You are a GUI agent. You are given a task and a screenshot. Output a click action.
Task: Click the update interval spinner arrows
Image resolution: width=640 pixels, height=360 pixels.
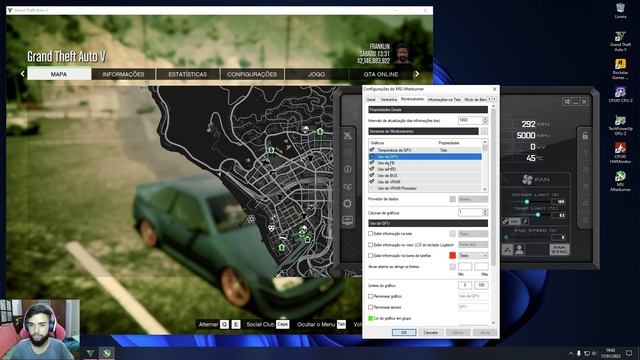[485, 120]
